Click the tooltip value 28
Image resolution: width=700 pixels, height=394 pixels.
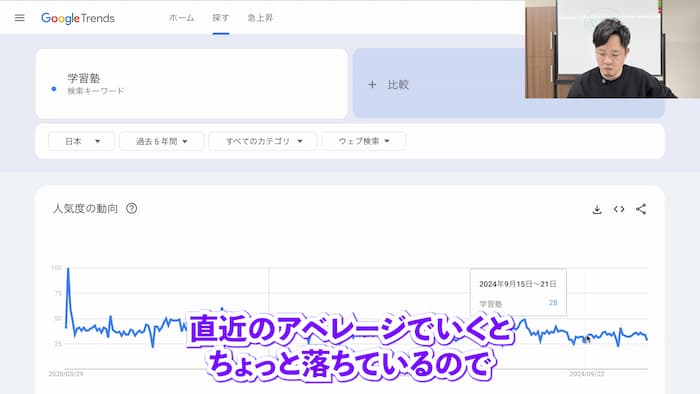[x=553, y=303]
